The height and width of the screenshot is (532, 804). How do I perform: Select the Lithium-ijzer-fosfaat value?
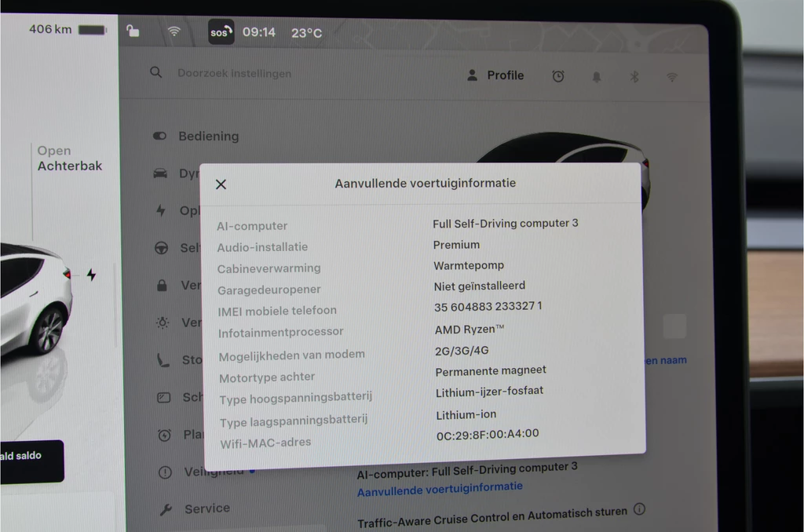[x=490, y=392]
